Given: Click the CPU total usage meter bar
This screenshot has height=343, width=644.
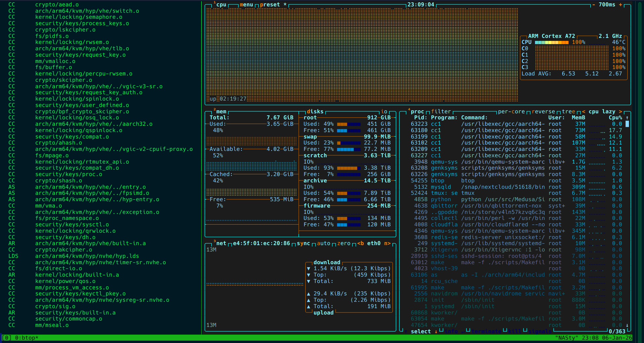Looking at the screenshot, I should point(551,42).
